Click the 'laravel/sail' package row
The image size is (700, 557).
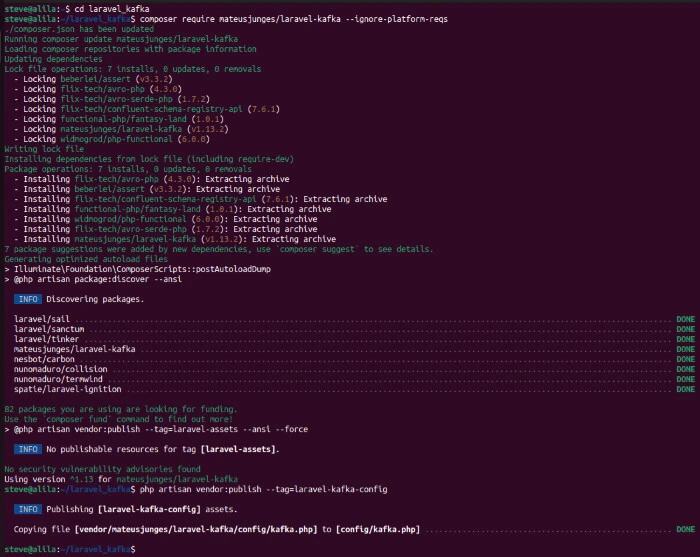tap(354, 319)
